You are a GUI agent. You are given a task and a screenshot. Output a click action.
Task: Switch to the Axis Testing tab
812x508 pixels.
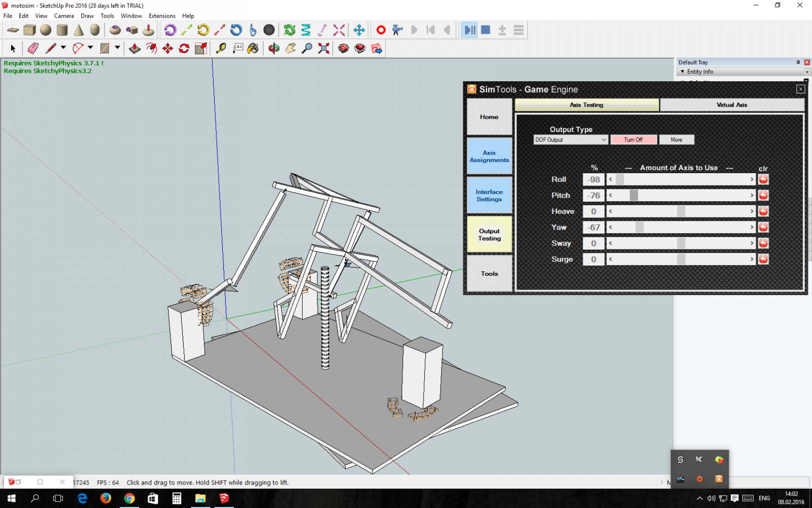tap(587, 105)
